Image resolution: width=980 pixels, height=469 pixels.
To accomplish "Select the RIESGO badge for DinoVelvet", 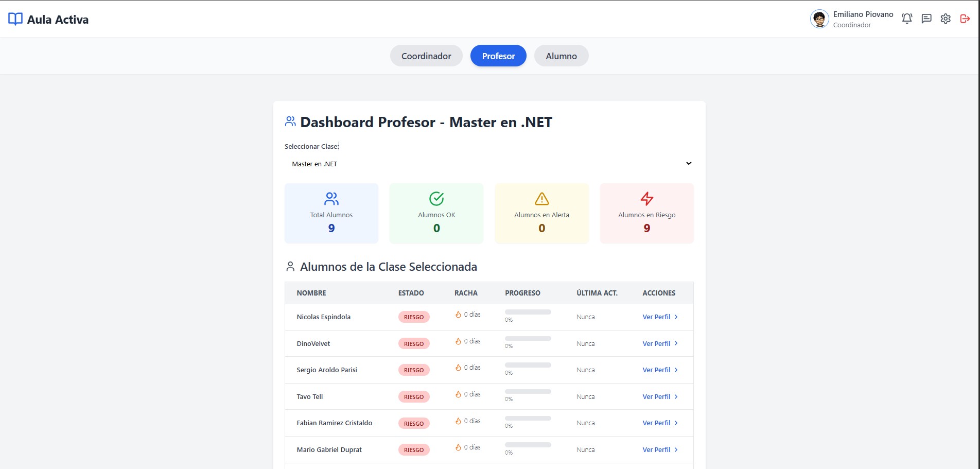I will pos(414,343).
